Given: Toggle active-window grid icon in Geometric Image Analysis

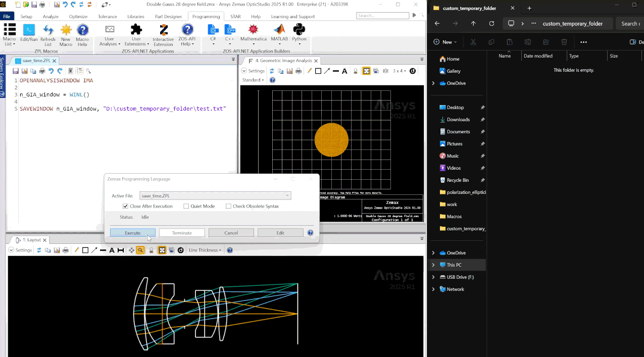Looking at the screenshot, I should [366, 71].
